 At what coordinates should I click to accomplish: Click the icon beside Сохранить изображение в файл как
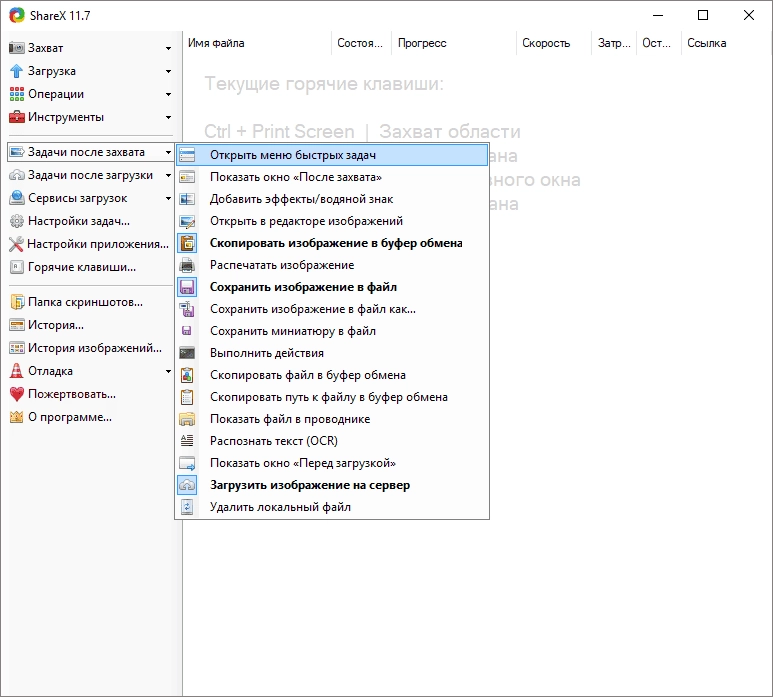(187, 309)
